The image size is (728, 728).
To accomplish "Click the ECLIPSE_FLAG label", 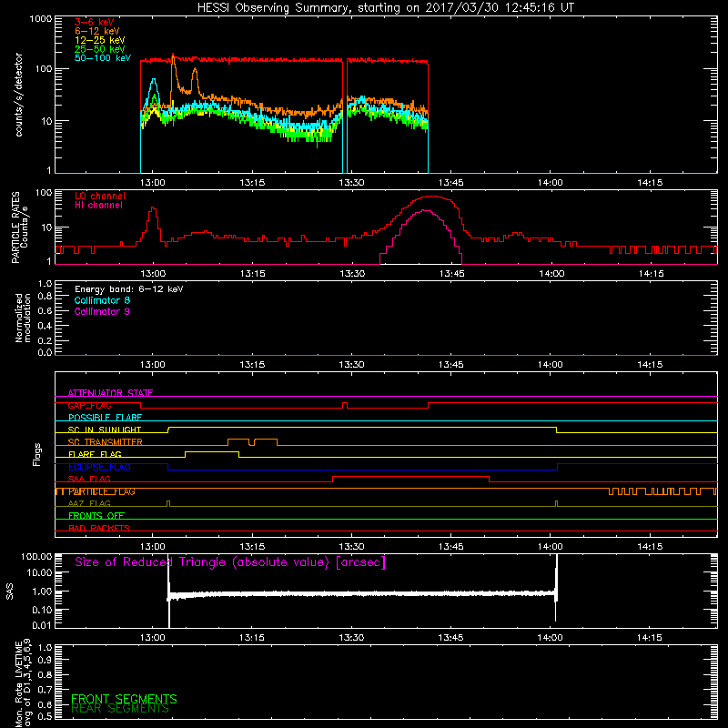I will (x=99, y=467).
